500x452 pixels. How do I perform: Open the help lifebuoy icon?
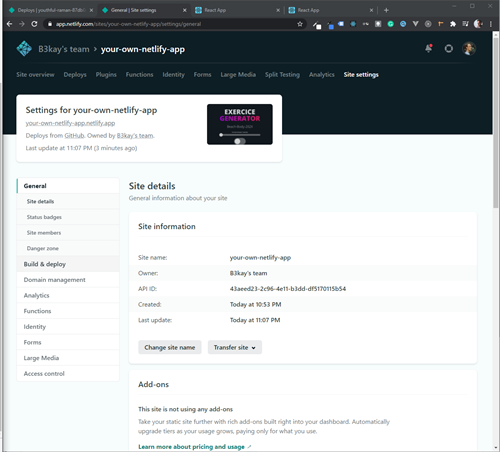[449, 49]
